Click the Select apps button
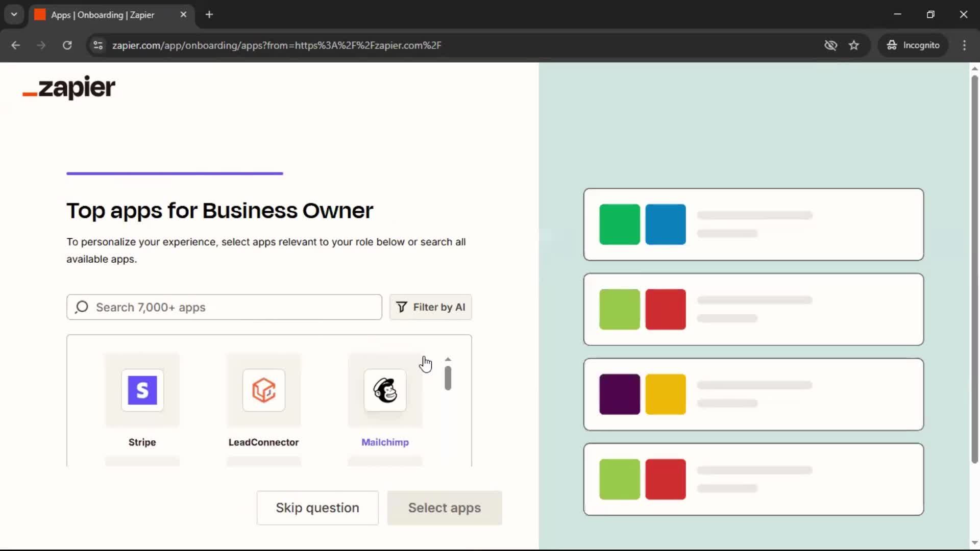Image resolution: width=980 pixels, height=551 pixels. [x=445, y=508]
